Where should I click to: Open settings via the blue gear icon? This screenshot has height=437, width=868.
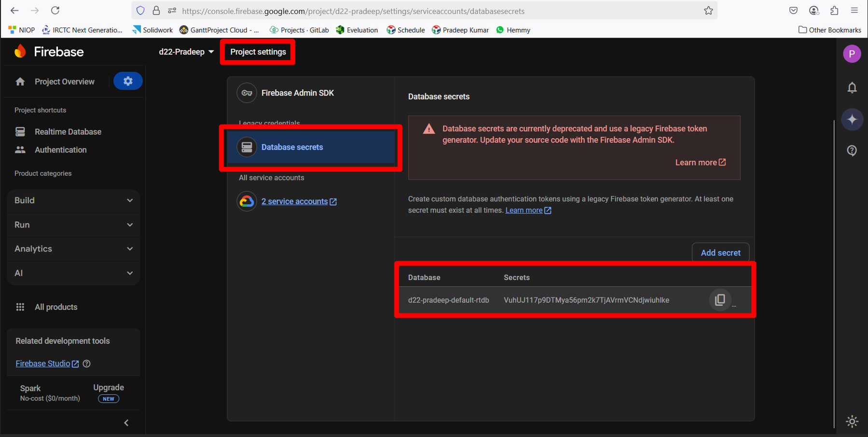128,81
